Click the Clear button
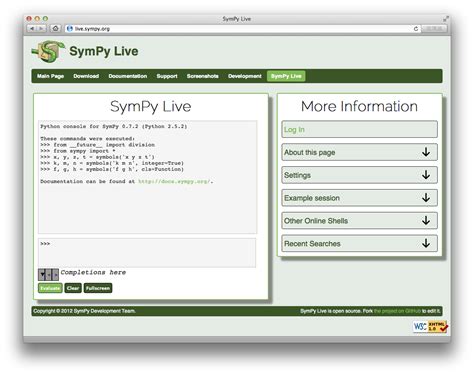This screenshot has height=375, width=474. pos(73,288)
